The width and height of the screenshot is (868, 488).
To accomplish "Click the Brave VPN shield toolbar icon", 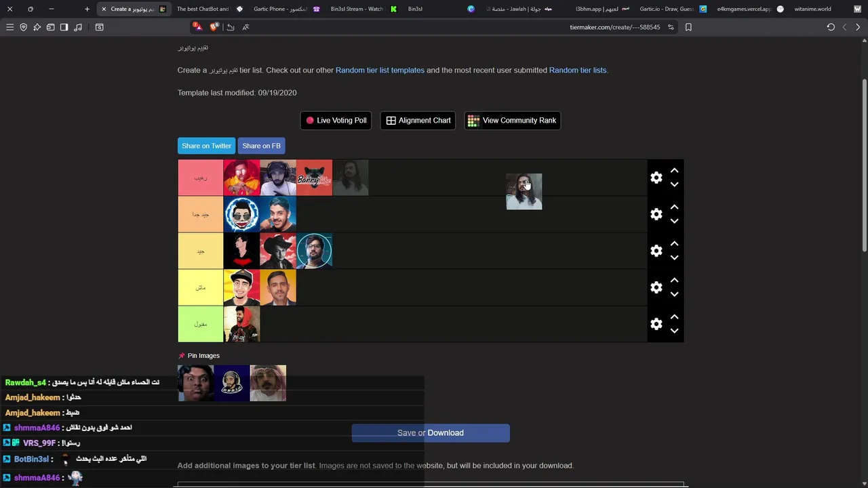I will pyautogui.click(x=23, y=27).
